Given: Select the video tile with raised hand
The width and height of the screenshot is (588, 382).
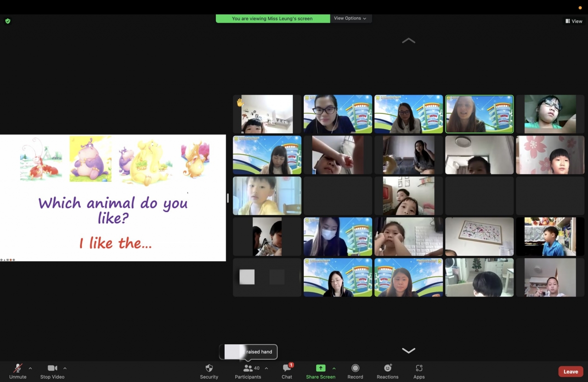Looking at the screenshot, I should coord(267,114).
